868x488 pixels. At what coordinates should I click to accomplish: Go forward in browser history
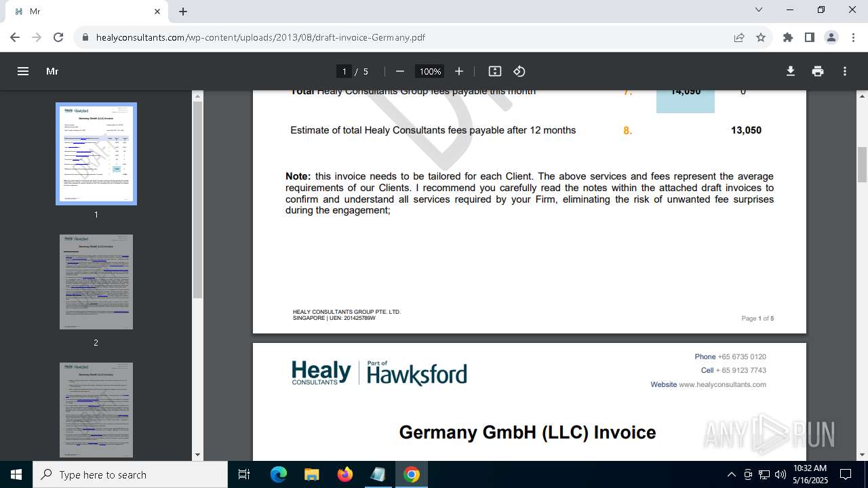point(37,37)
